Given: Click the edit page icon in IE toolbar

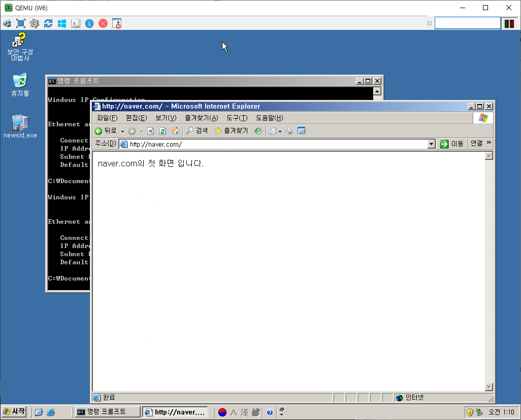Looking at the screenshot, I should 302,131.
